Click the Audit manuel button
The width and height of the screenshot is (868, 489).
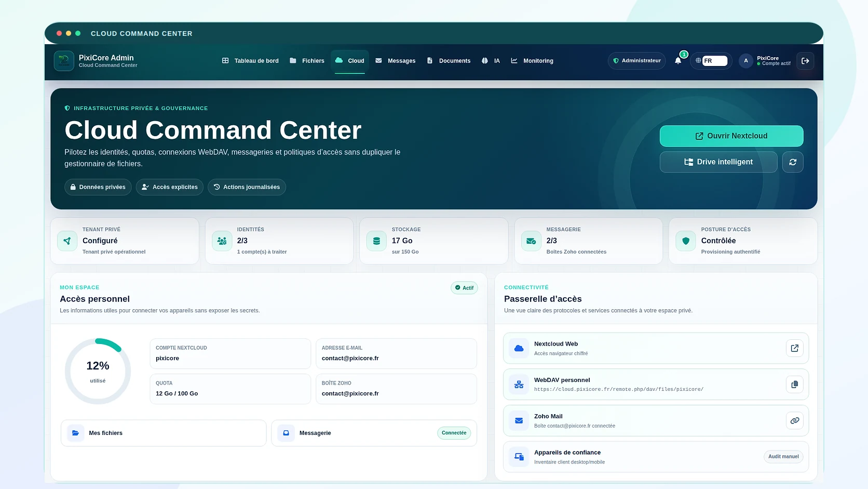[x=783, y=457]
